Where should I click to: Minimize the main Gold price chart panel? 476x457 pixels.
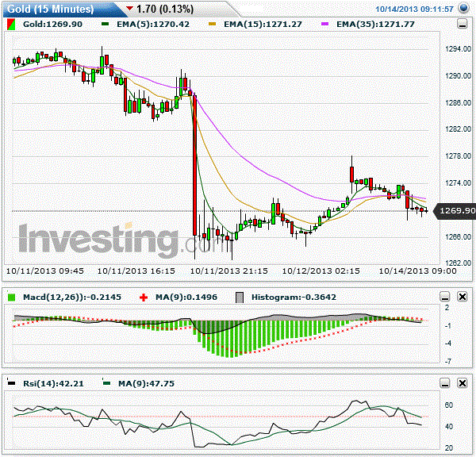(463, 24)
